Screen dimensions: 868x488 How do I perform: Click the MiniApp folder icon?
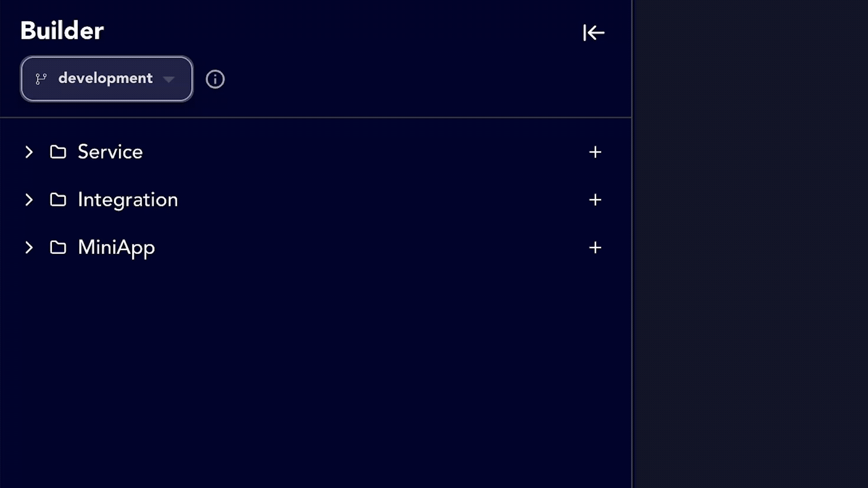point(58,248)
